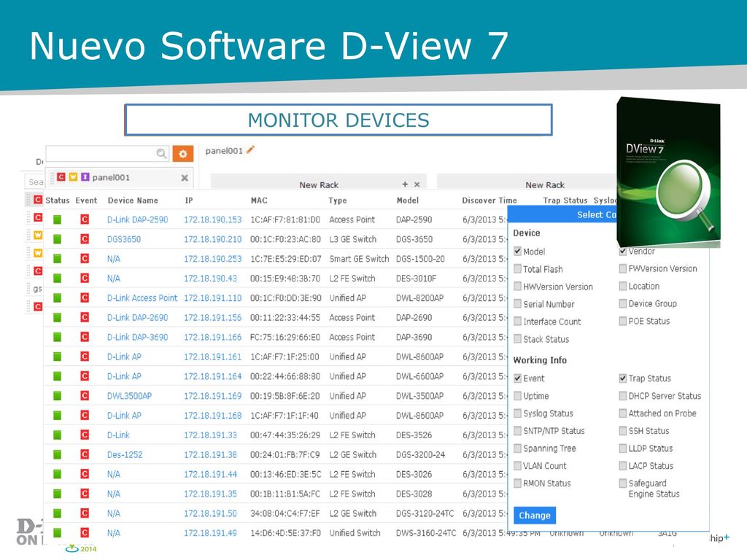Edit panel001 name with pencil icon
Image resolution: width=747 pixels, height=560 pixels.
pos(251,150)
